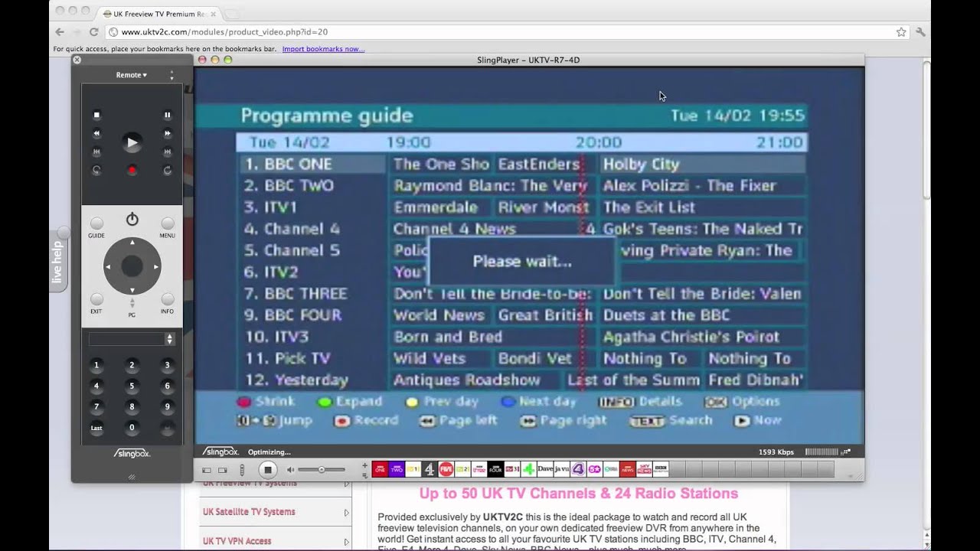Click the left arrow on the remote's D-pad

click(x=108, y=266)
